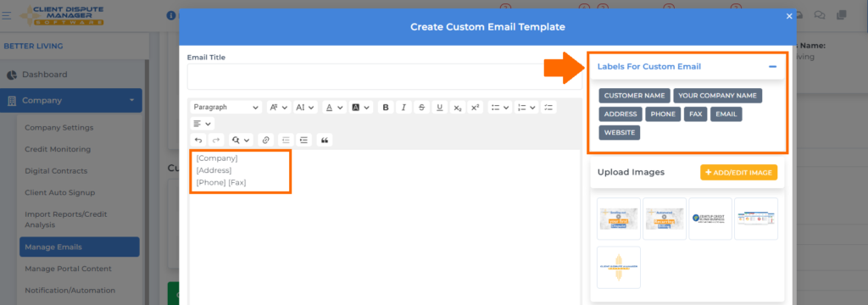Screen dimensions: 868x305
Task: Toggle underline formatting
Action: click(x=440, y=108)
